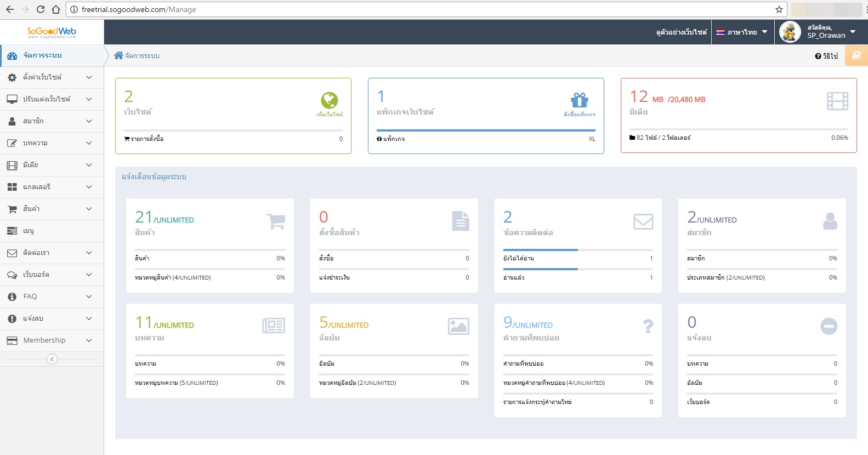Click the สั่งซื้อแพ็กเกจ link

580,115
